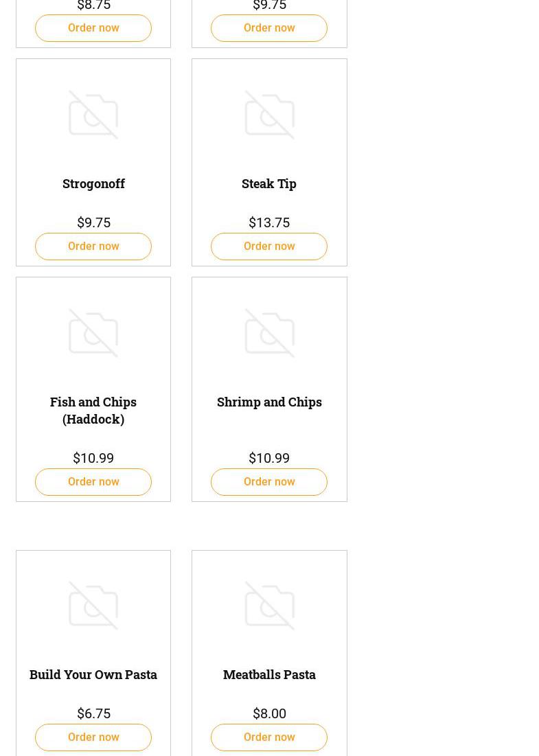Click the Shrimp and Chips no-photo icon
The image size is (539, 756).
coord(269,333)
